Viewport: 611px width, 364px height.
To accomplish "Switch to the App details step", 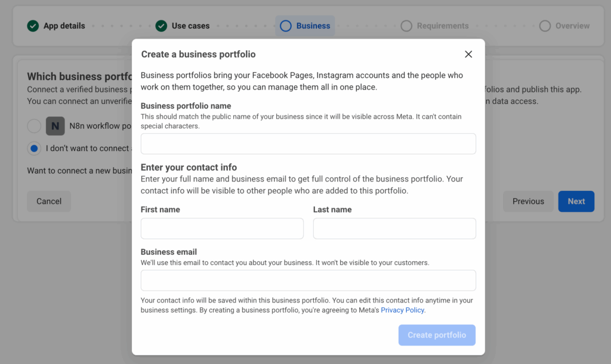I will [x=64, y=26].
